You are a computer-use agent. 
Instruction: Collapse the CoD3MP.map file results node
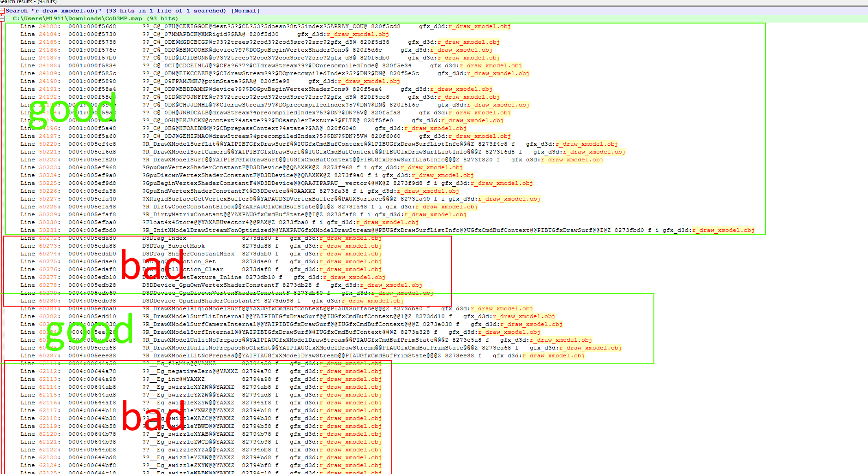pos(2,18)
